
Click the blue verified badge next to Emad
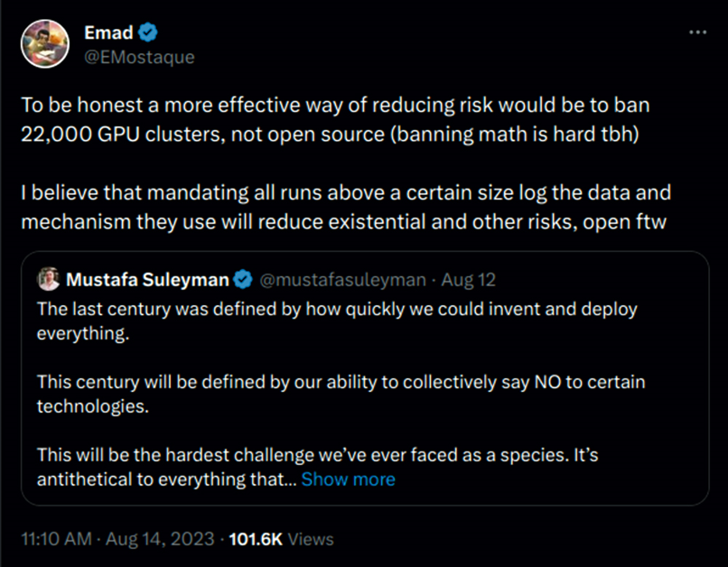(x=149, y=33)
